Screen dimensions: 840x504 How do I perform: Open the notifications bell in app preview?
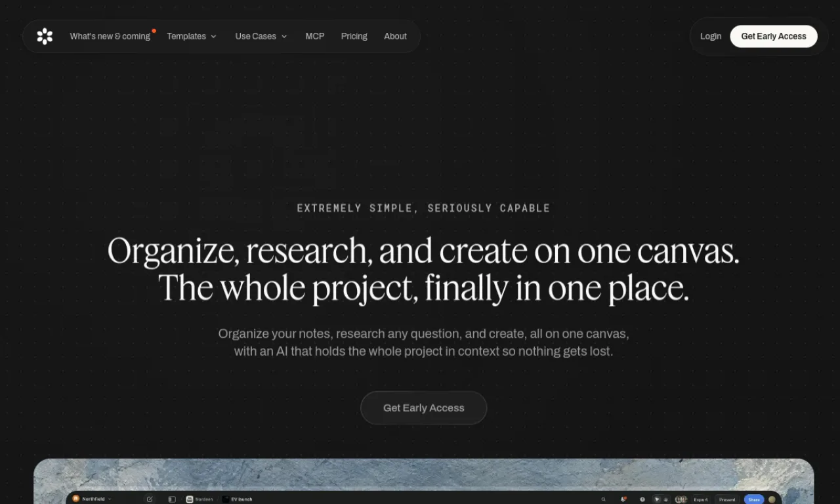[623, 499]
